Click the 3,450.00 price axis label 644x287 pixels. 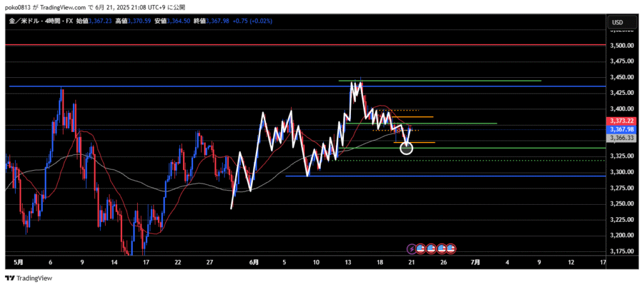[x=621, y=77]
